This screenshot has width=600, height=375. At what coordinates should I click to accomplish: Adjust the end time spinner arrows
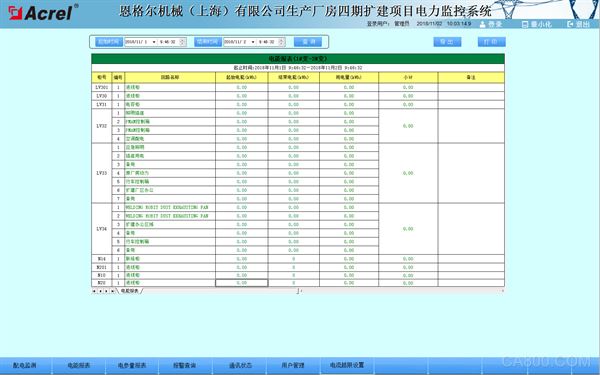[282, 42]
